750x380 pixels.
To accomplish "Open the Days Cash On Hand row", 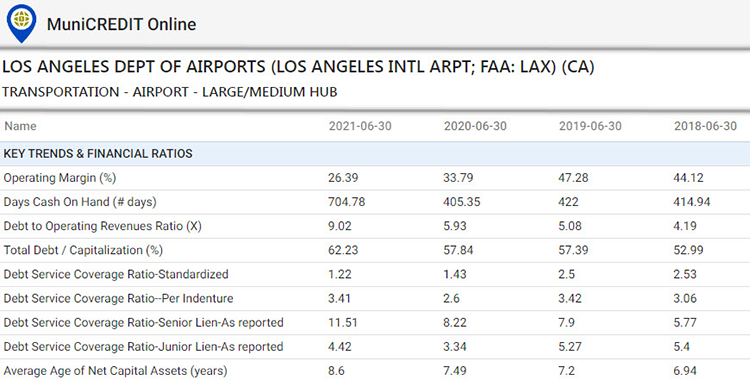I will (x=375, y=202).
